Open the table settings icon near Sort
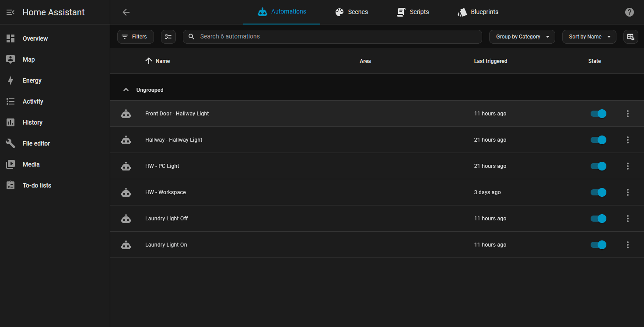644x327 pixels. tap(630, 37)
